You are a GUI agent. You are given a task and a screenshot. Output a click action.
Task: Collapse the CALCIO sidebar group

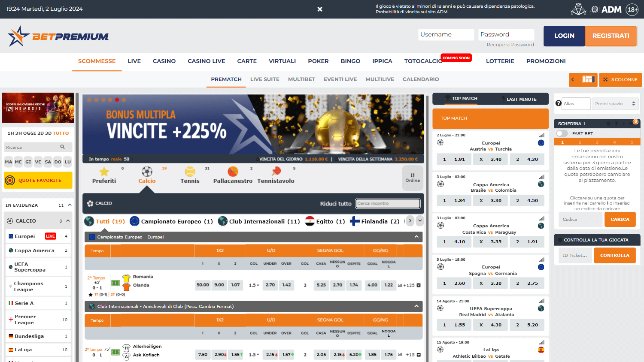(x=68, y=221)
